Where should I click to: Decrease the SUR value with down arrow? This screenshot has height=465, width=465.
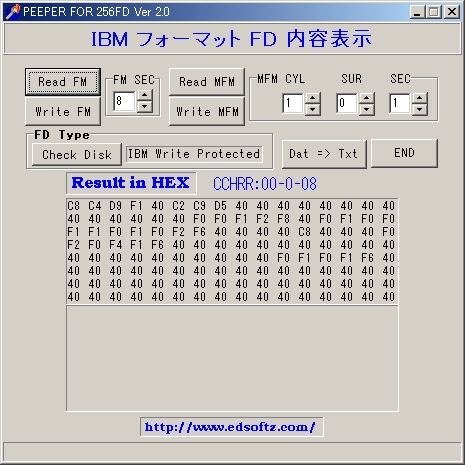[366, 110]
